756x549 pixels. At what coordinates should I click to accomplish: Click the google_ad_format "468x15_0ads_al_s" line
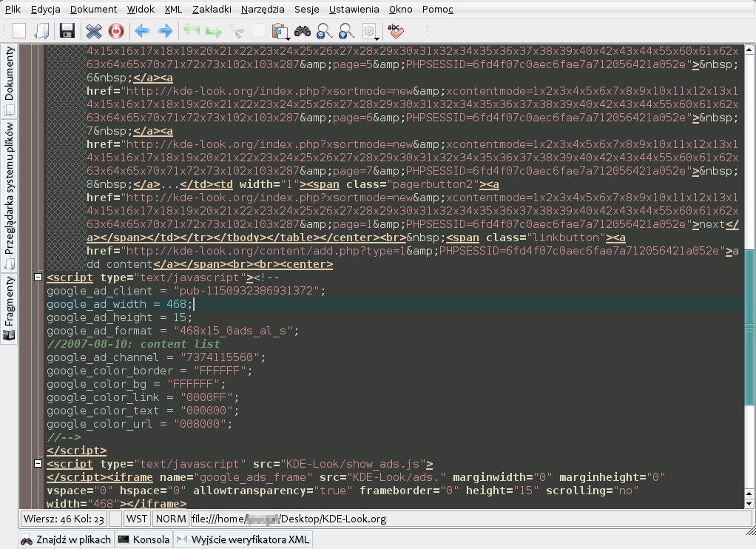tap(172, 331)
